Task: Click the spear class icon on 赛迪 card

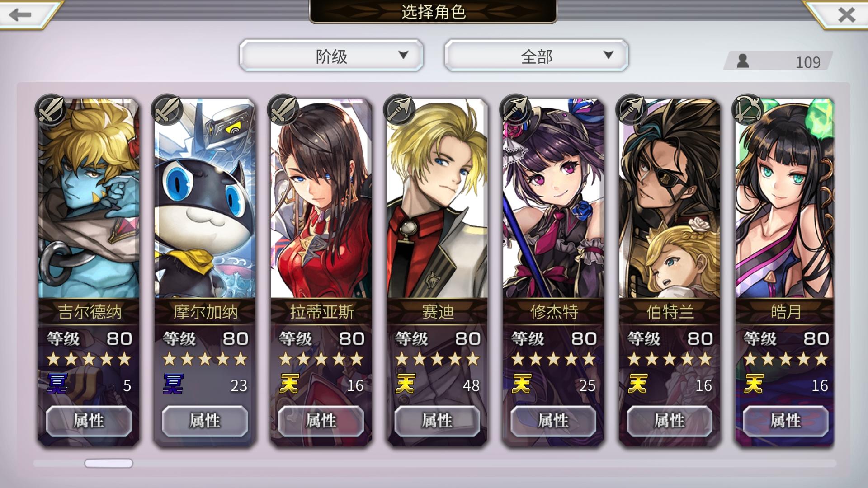Action: tap(399, 110)
